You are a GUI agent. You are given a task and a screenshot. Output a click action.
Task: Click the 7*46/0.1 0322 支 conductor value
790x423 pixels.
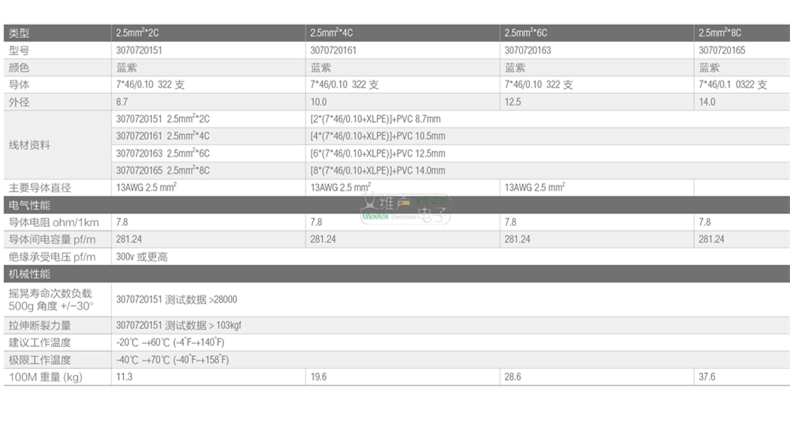click(x=733, y=85)
